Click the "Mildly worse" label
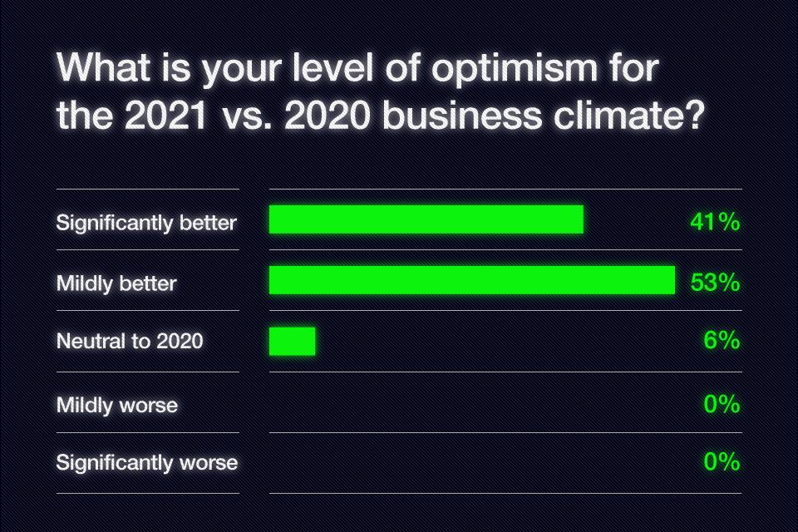Screen dimensions: 798x532 [x=117, y=405]
